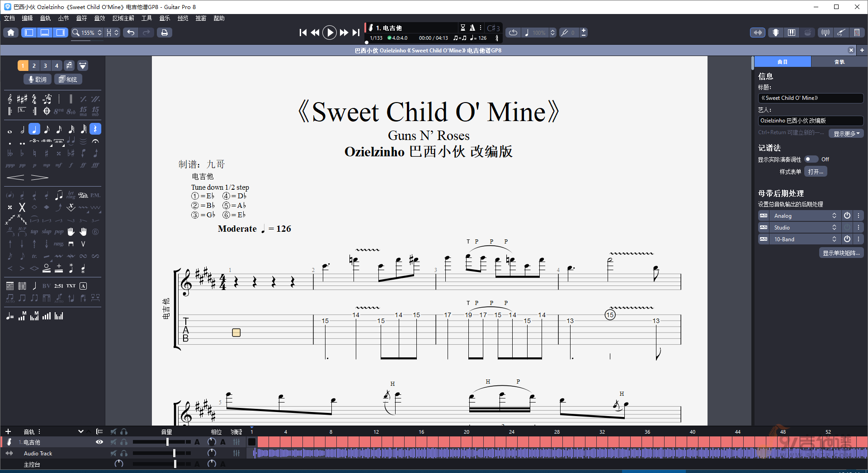Collapse the track list chevron
This screenshot has width=868, height=473.
pyautogui.click(x=81, y=431)
